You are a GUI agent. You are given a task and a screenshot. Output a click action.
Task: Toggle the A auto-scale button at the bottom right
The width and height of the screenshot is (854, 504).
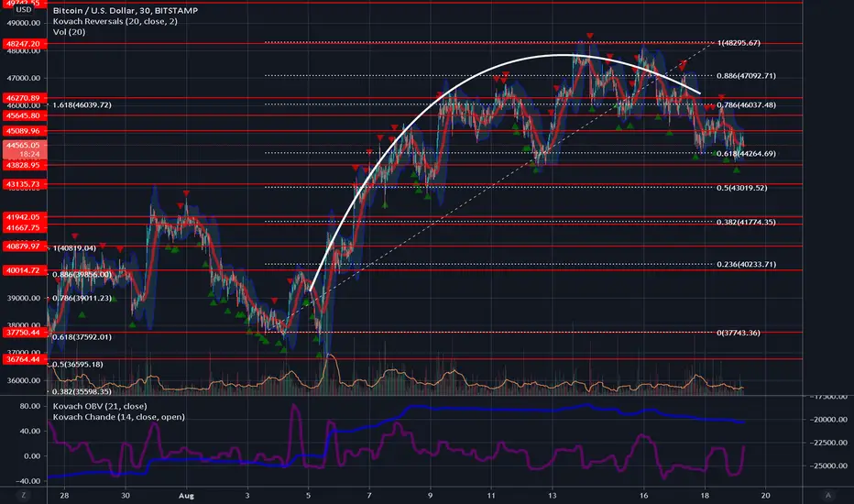827,495
